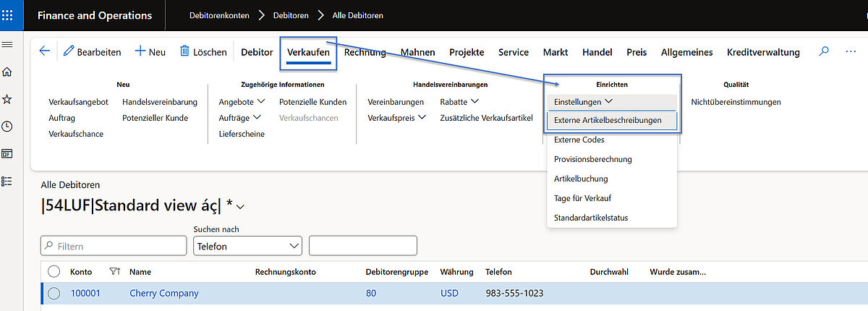The height and width of the screenshot is (311, 868).
Task: Click the Bearbeiten button
Action: click(92, 52)
